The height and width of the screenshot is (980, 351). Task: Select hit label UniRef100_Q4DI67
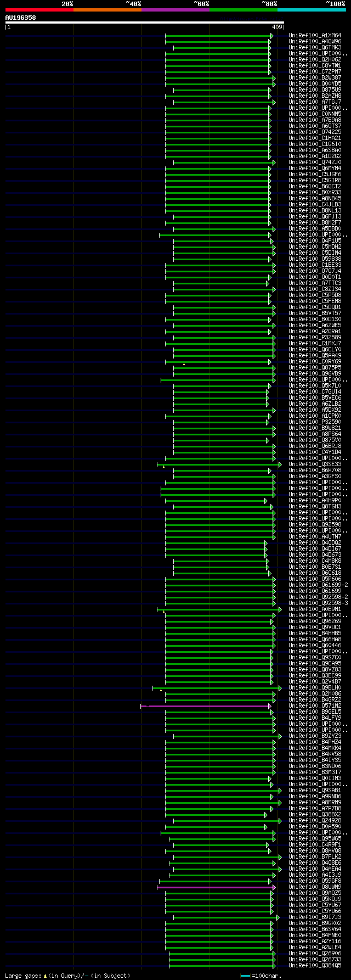click(x=315, y=549)
